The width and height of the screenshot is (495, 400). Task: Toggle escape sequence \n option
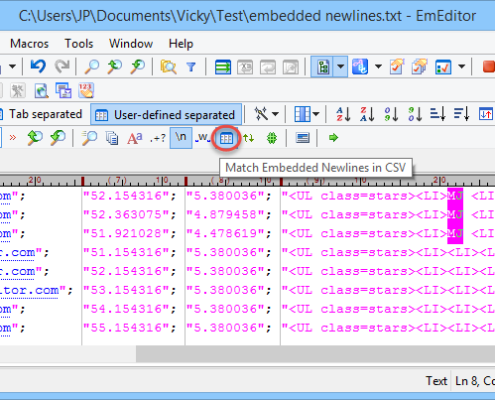click(181, 137)
